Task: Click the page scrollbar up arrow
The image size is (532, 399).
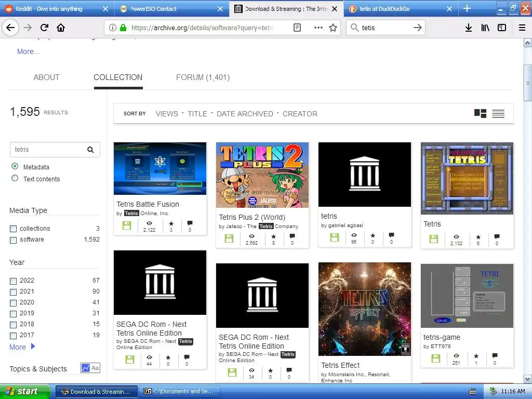Action: (x=528, y=43)
